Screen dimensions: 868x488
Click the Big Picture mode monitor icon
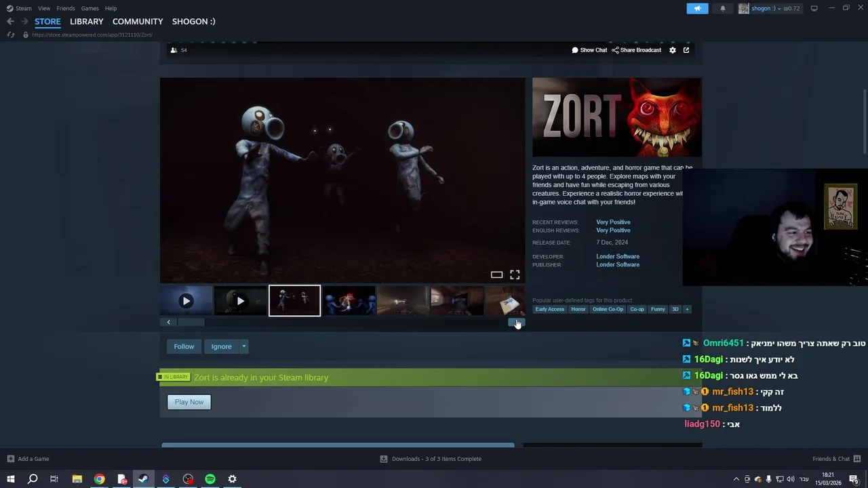(x=814, y=8)
